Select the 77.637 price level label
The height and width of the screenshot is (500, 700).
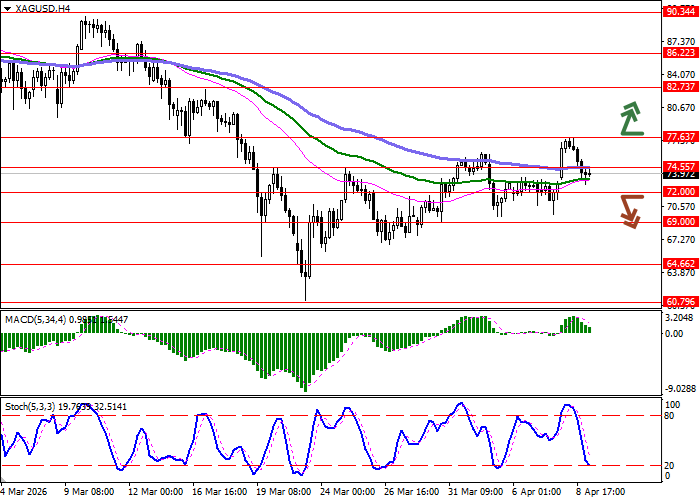[680, 137]
